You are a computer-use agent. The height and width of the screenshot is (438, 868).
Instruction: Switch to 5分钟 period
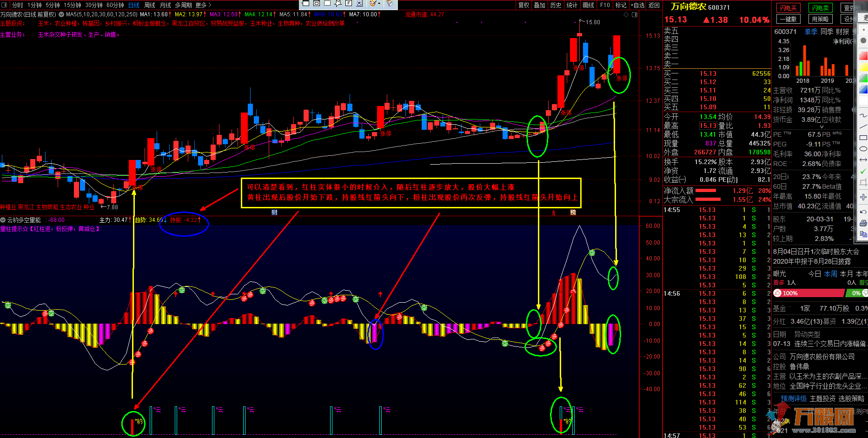pos(53,5)
